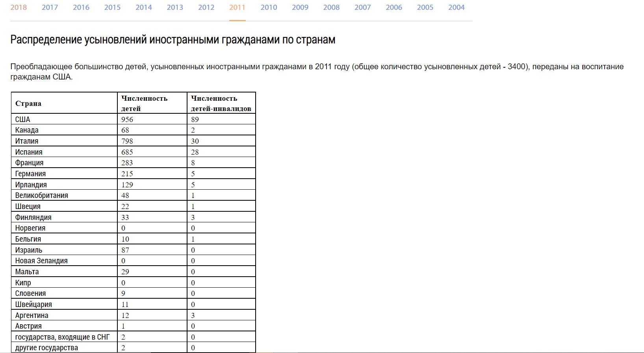Open the 2018 year tab
This screenshot has width=644, height=353.
(19, 7)
